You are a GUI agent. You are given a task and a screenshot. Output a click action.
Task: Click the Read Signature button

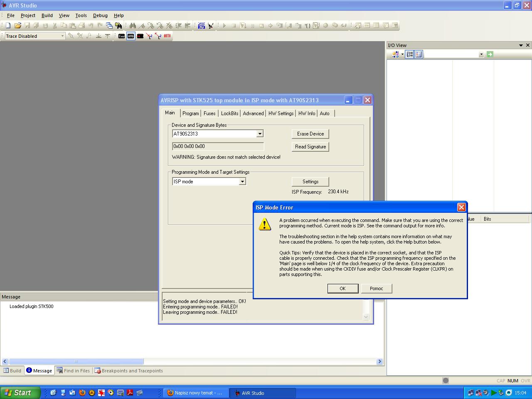310,147
